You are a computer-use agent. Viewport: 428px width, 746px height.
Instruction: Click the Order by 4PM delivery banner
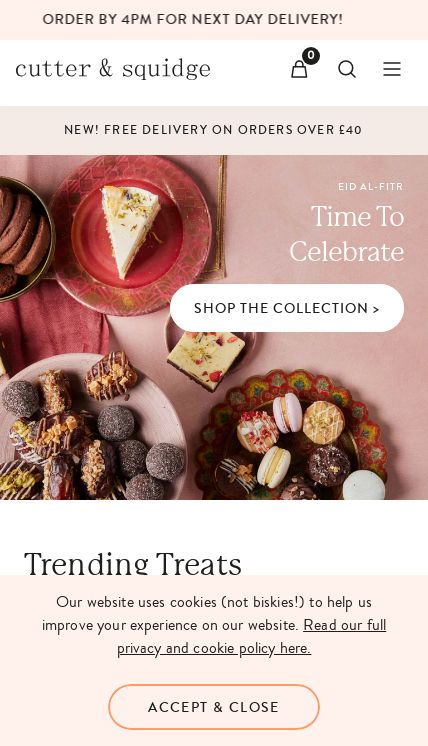192,20
